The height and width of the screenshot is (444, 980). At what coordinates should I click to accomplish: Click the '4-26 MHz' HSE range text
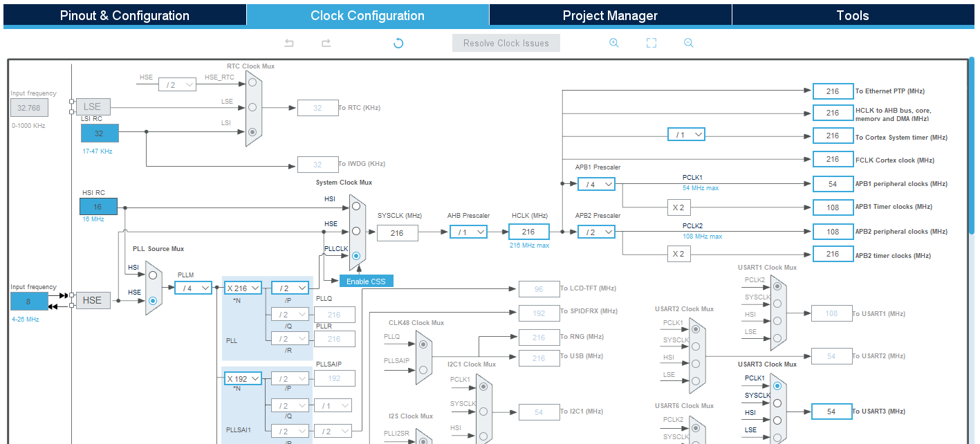click(x=25, y=320)
